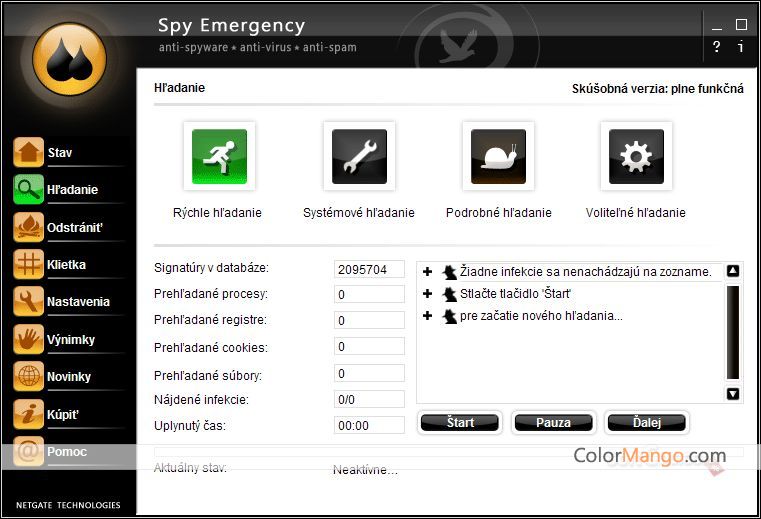Click the NETGATE TECHNOLOGIES footer text
Viewport: 761px width, 519px height.
pos(68,505)
